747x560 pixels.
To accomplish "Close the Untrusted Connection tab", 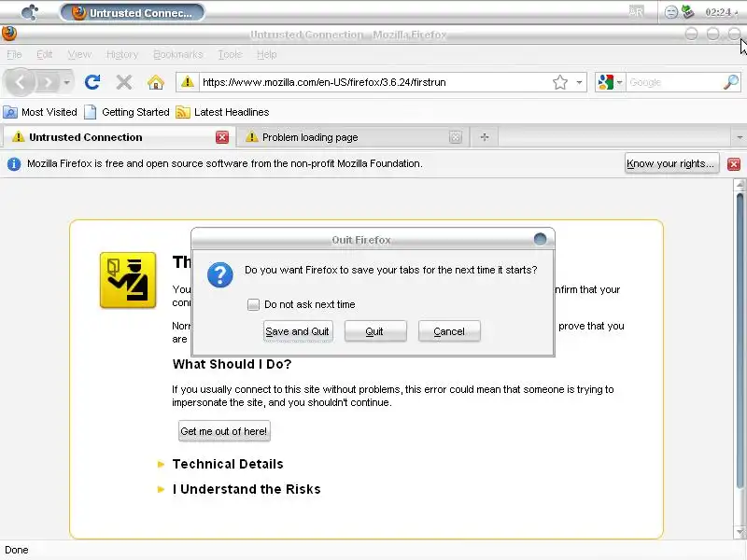I will point(222,137).
